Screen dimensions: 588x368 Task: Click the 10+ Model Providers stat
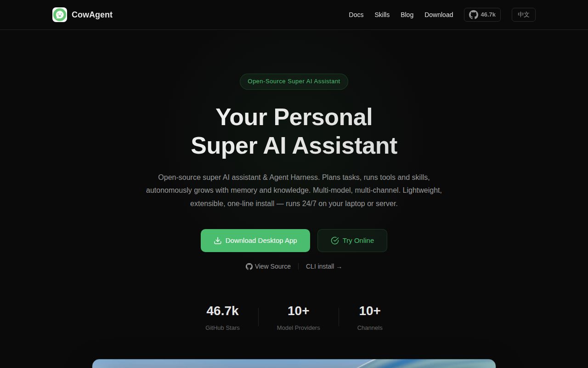click(x=299, y=317)
